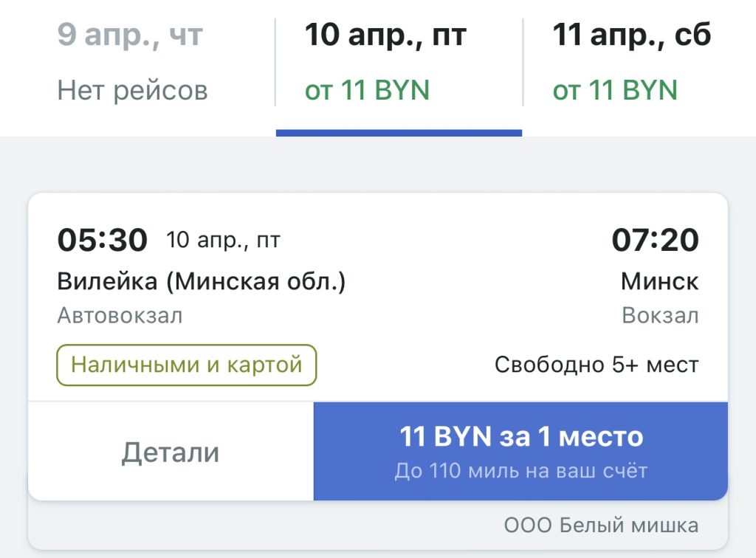Click the Автовокзал departure station label
756x558 pixels.
[x=120, y=316]
